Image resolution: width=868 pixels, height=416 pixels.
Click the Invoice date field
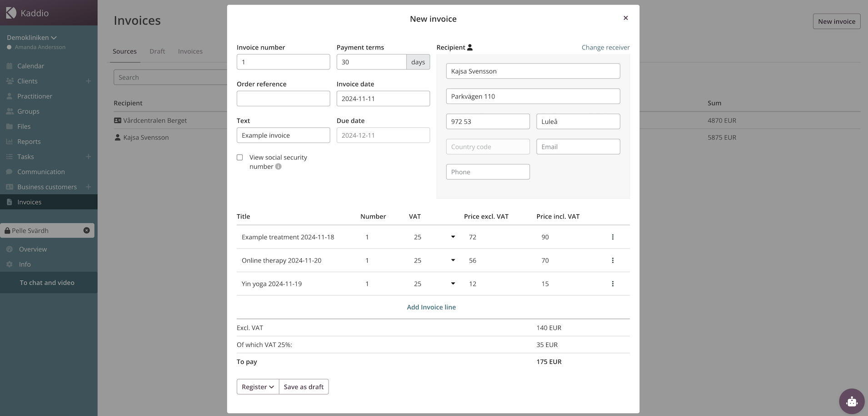[x=383, y=99]
